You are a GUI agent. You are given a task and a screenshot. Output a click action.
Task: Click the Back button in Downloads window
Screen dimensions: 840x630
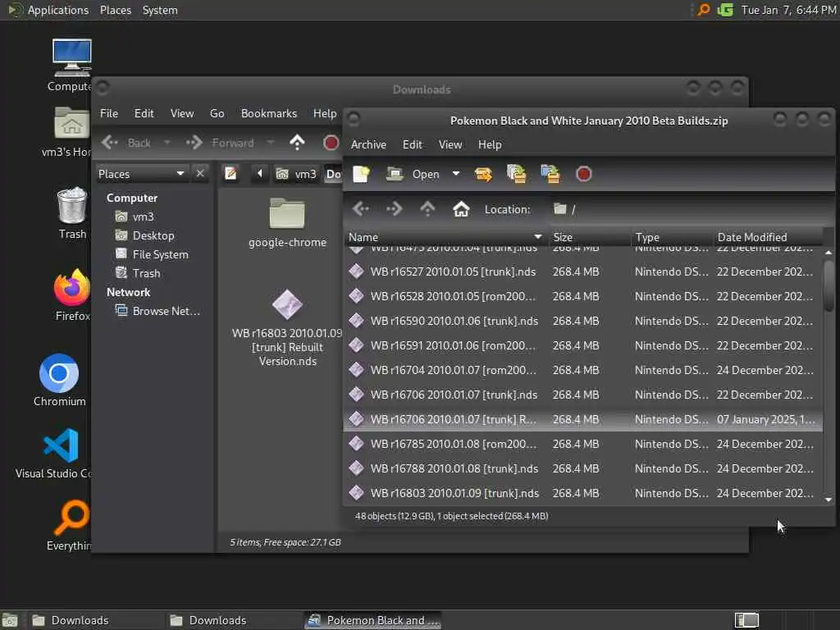(x=127, y=143)
